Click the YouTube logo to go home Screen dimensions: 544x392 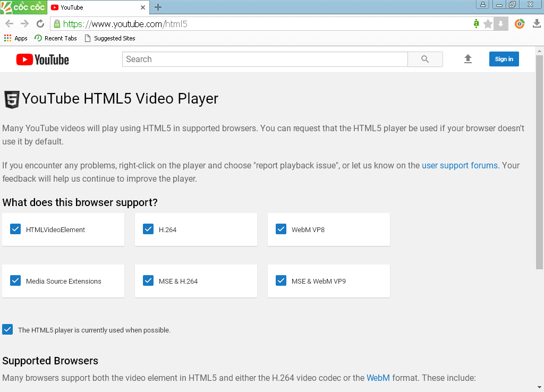[42, 59]
